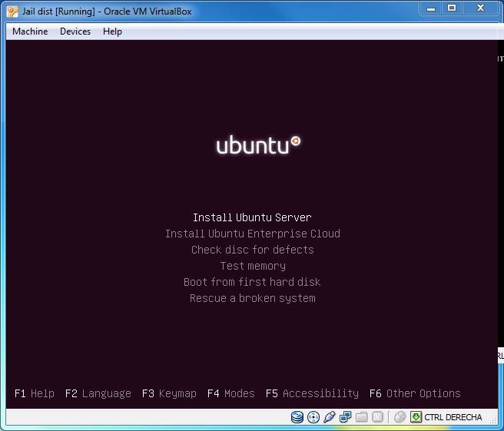504x431 pixels.
Task: Click the Ubuntu logo on boot screen
Action: [258, 144]
